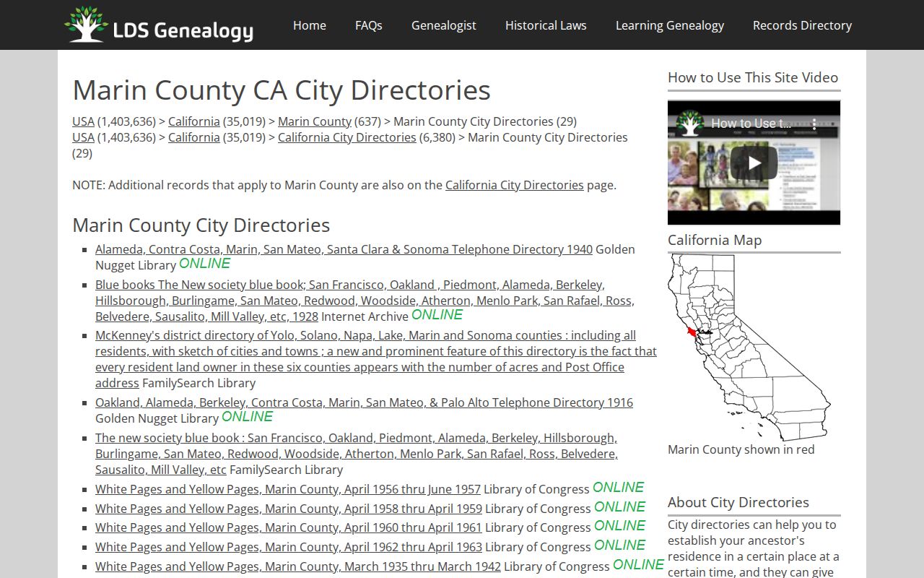Click the 'How to Use This Site Video' heading
This screenshot has width=924, height=578.
753,77
